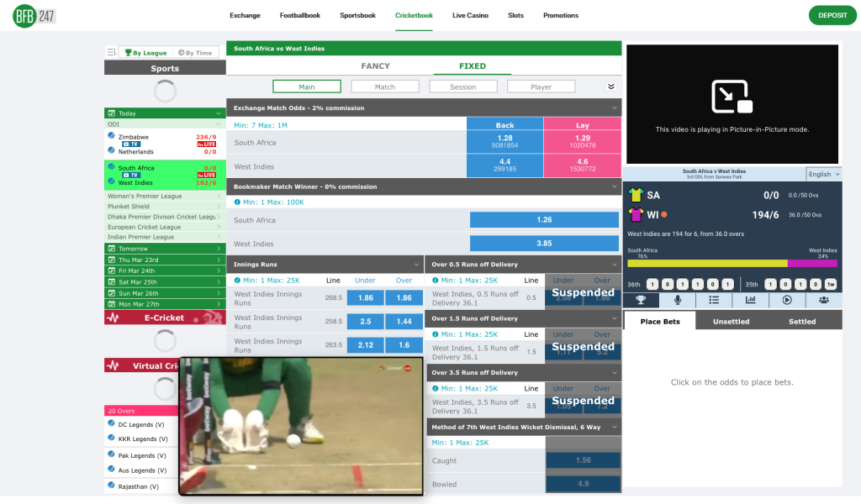Image resolution: width=861 pixels, height=504 pixels.
Task: Click the LIVE badge on Zimbabwe match
Action: 207,144
